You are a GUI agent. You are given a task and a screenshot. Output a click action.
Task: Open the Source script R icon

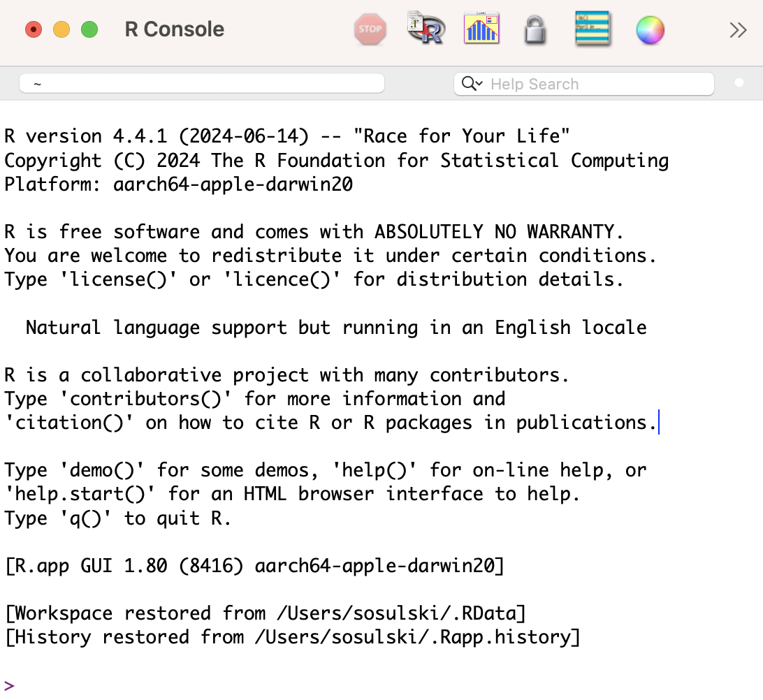(426, 28)
